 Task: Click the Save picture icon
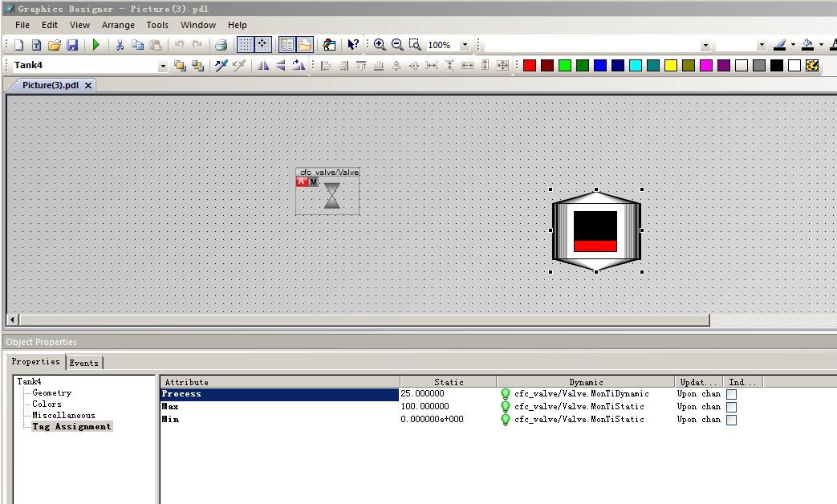click(x=72, y=45)
